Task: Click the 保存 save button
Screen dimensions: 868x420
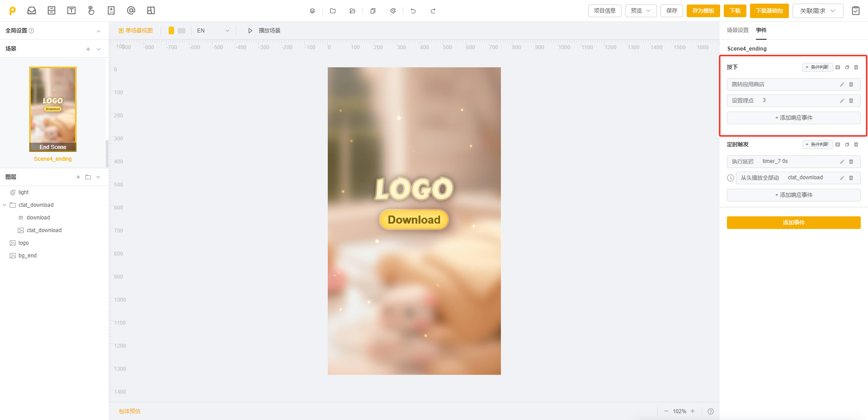Action: (671, 11)
